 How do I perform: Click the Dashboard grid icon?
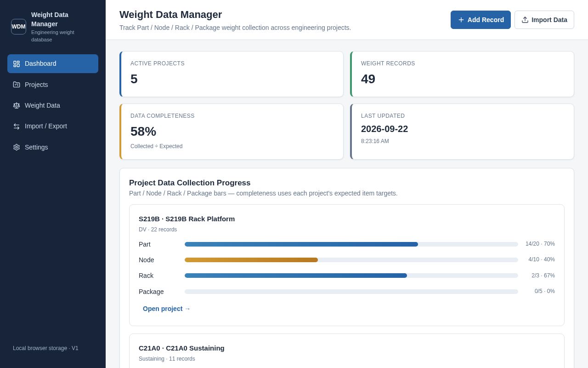(17, 64)
